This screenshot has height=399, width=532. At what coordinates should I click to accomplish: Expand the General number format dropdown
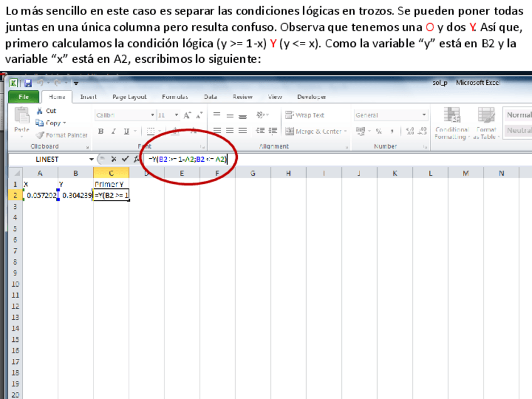424,115
